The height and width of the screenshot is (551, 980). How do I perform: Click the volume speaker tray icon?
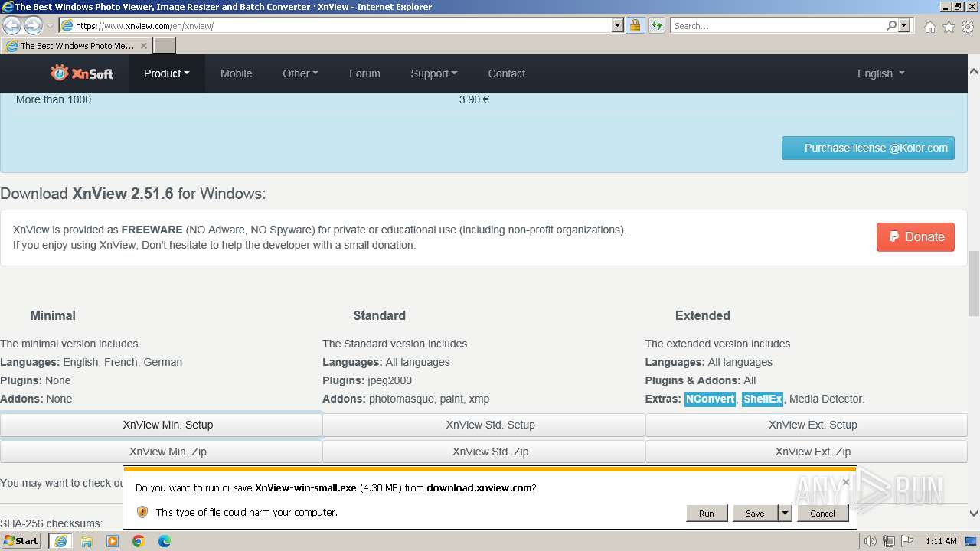870,541
